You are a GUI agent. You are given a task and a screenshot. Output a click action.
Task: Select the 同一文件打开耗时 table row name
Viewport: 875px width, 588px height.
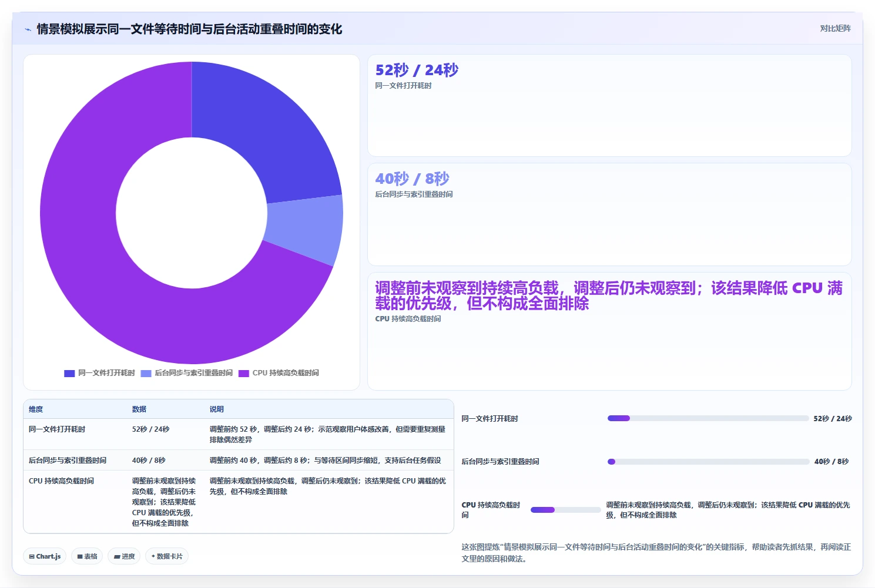coord(57,429)
